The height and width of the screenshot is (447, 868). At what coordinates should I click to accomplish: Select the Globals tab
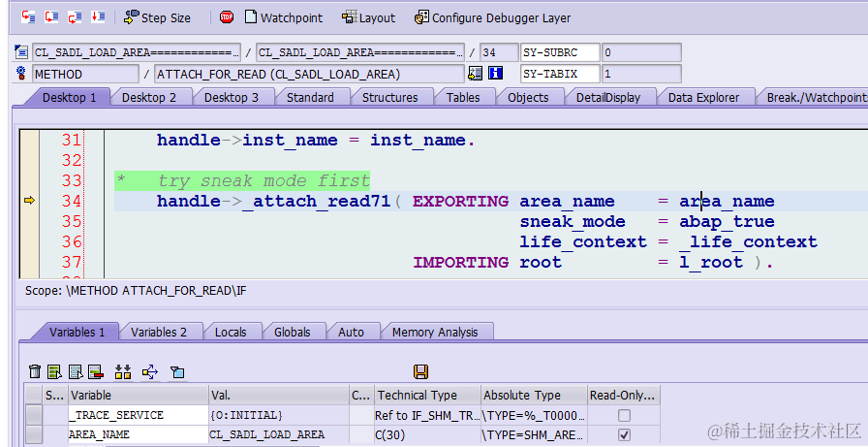tap(292, 332)
